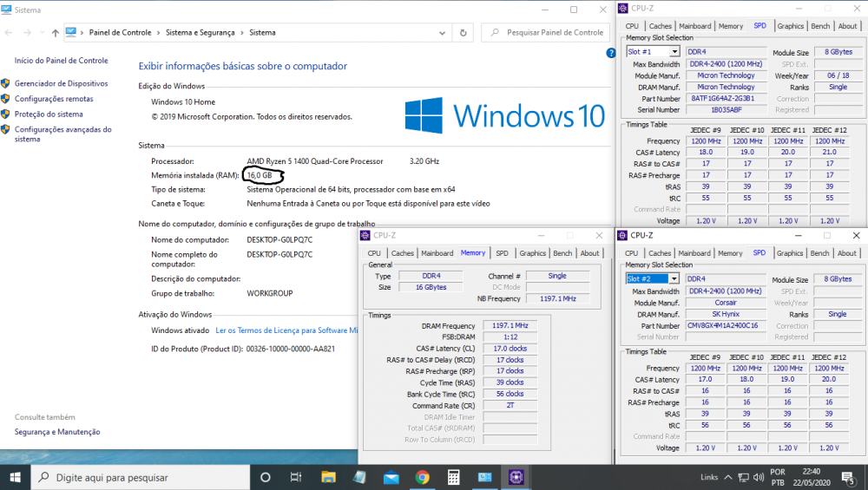
Task: Open Google Chrome from the taskbar
Action: point(422,477)
